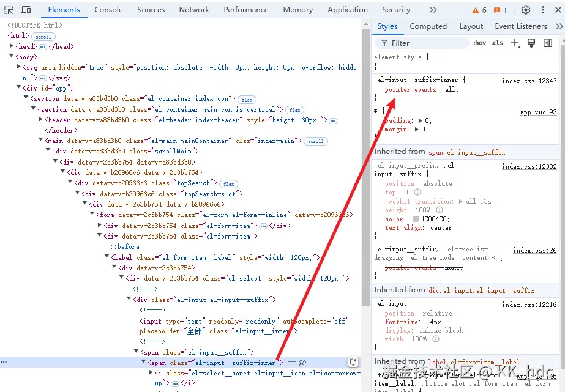
Task: Switch to the Sources tab
Action: [x=151, y=10]
